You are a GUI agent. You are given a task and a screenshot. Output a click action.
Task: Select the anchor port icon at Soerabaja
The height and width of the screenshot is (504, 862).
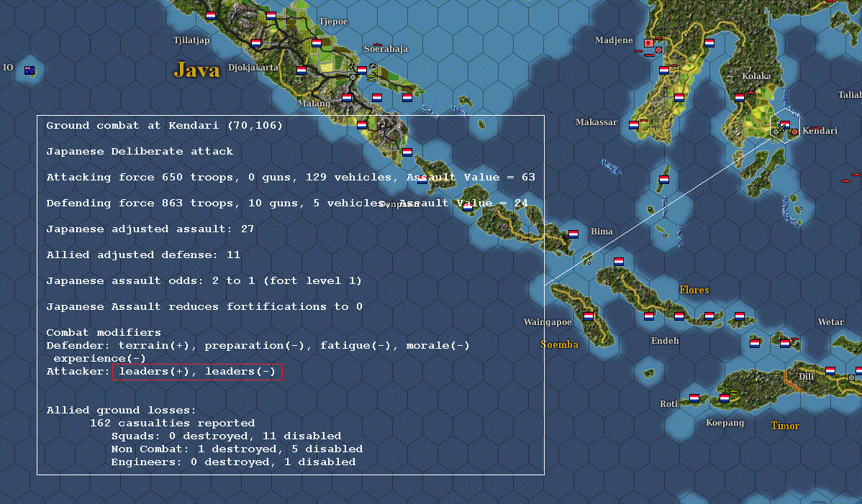pyautogui.click(x=353, y=66)
